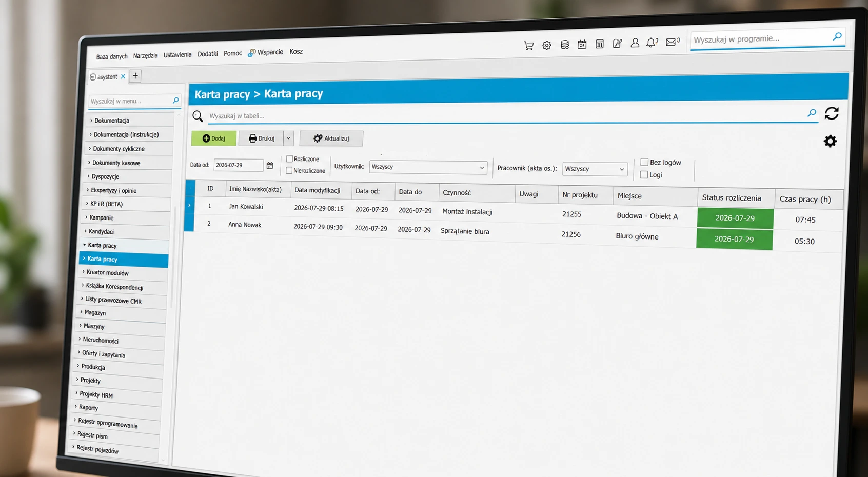Toggle the Rozliczone checkbox
868x477 pixels.
click(289, 158)
